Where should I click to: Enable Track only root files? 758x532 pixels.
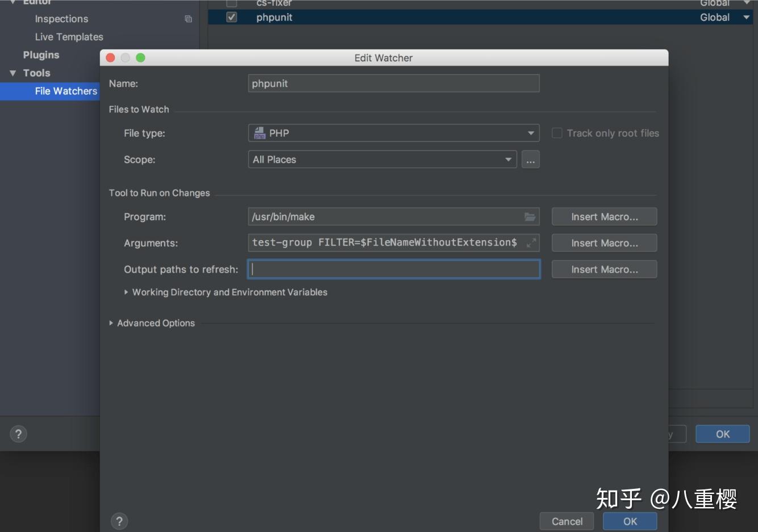[x=557, y=133]
